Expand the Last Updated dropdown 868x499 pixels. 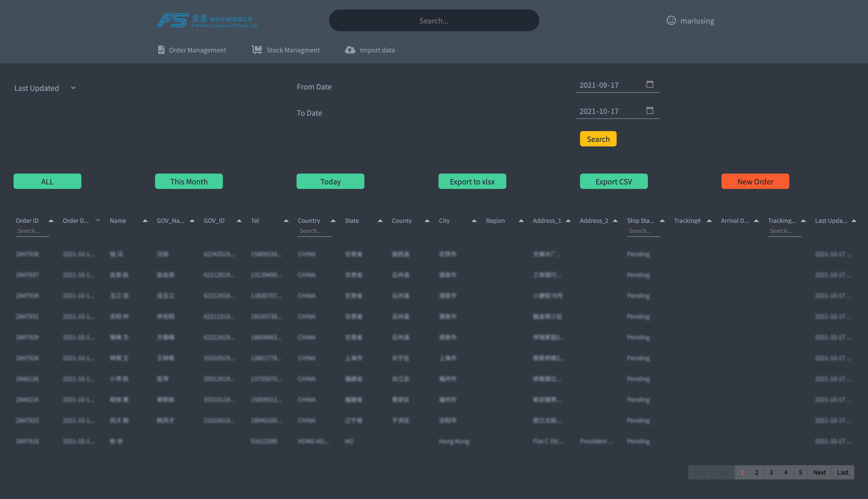point(45,88)
